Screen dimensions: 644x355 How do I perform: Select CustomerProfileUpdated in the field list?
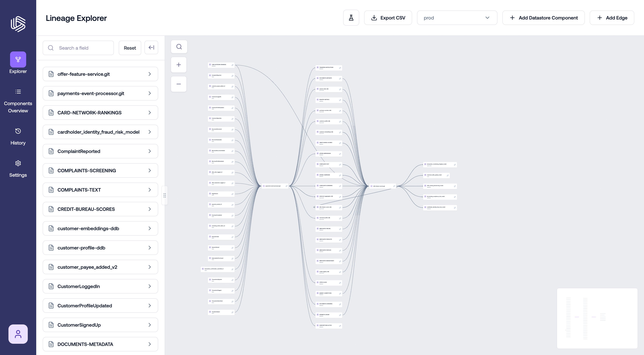click(x=100, y=306)
